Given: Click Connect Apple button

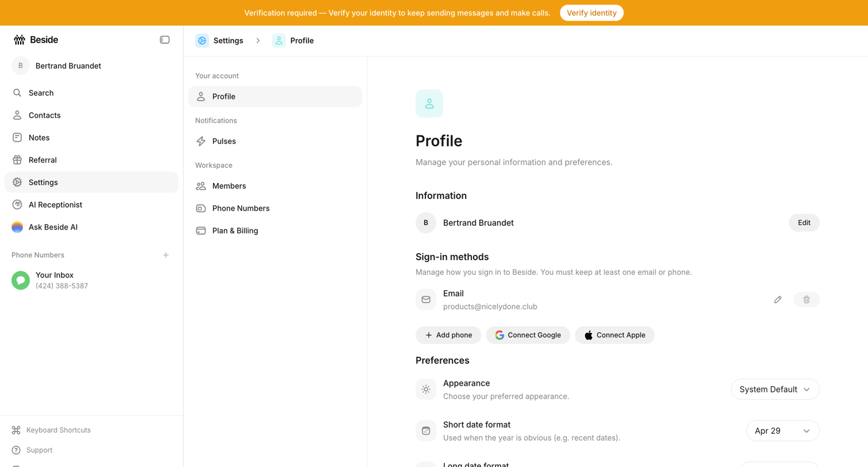Looking at the screenshot, I should tap(614, 335).
